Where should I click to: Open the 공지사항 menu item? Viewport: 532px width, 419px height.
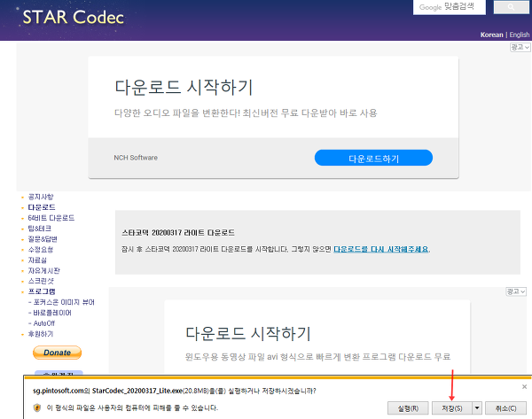point(41,197)
